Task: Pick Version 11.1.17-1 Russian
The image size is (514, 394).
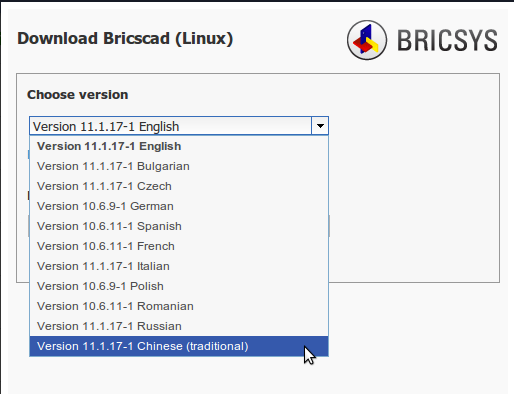Action: tap(179, 326)
